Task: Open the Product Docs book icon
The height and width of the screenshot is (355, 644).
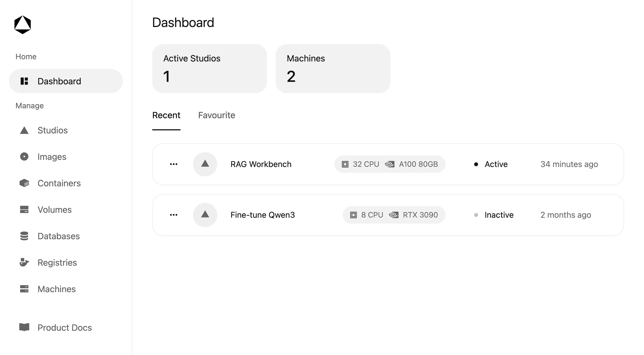Action: [24, 327]
